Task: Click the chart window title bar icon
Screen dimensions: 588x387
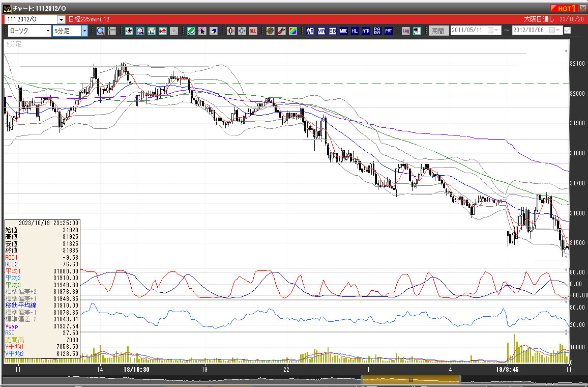Action: coord(7,8)
